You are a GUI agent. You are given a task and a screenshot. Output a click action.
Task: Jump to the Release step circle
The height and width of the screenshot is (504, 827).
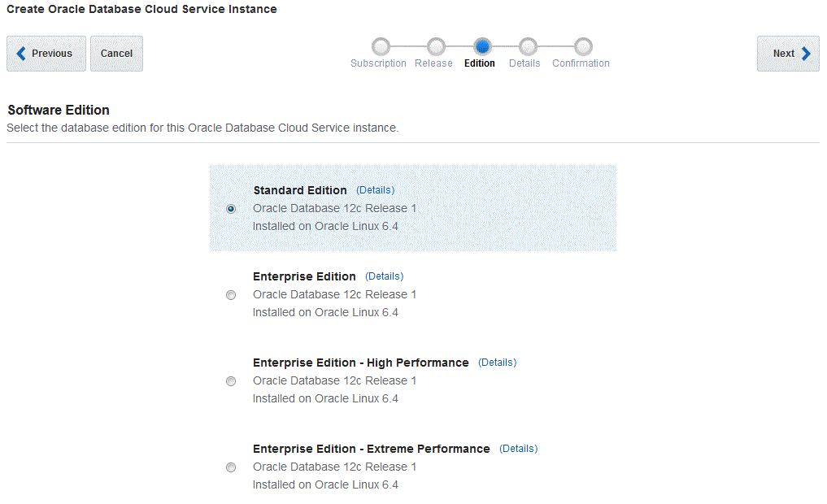coord(436,46)
